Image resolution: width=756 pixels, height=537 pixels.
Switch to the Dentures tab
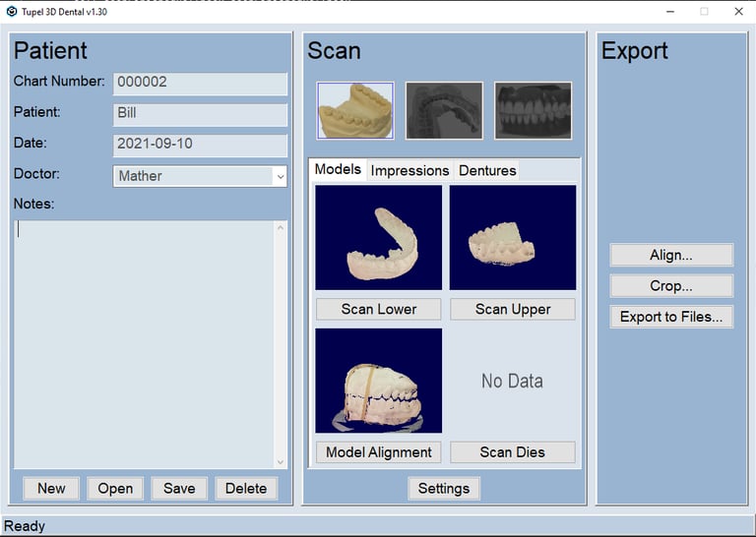[487, 170]
